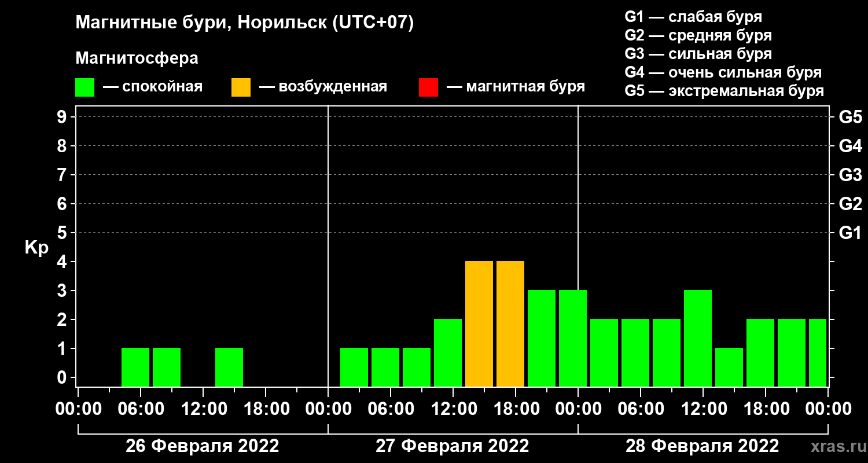Click the Kp 2 bar on 27 February

click(x=448, y=352)
